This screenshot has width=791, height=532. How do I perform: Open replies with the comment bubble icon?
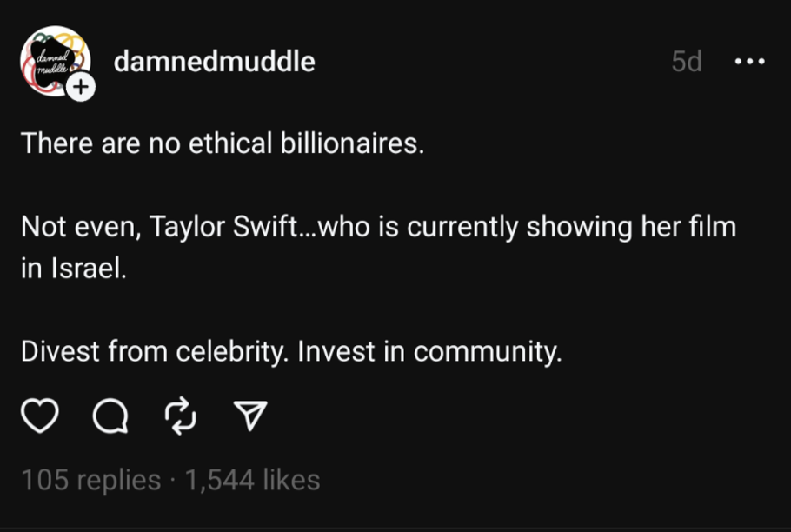pos(110,418)
